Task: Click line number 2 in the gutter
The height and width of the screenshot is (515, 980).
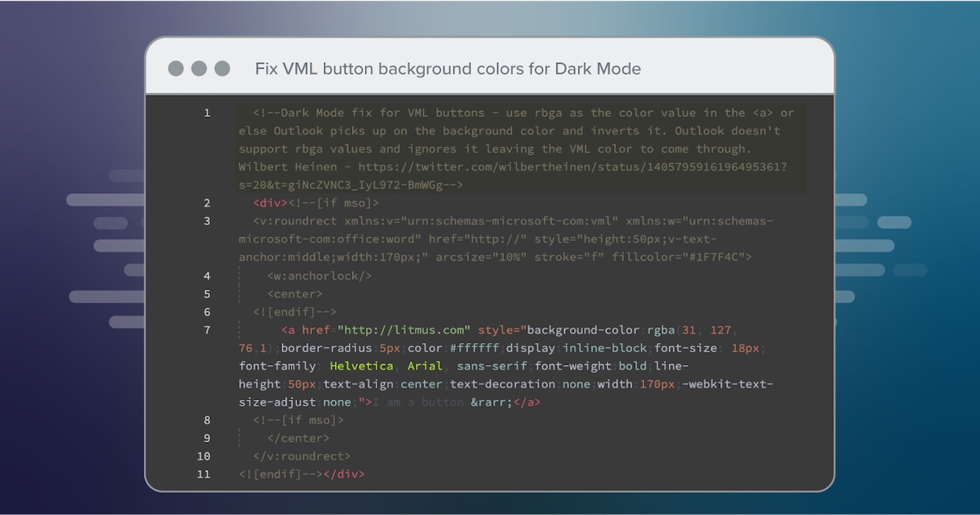Action: (x=207, y=202)
